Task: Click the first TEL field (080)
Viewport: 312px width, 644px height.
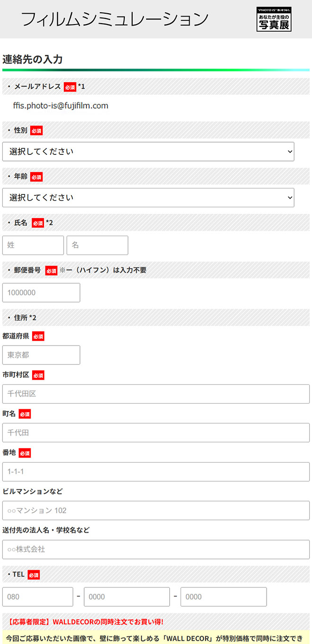Action: click(x=38, y=597)
